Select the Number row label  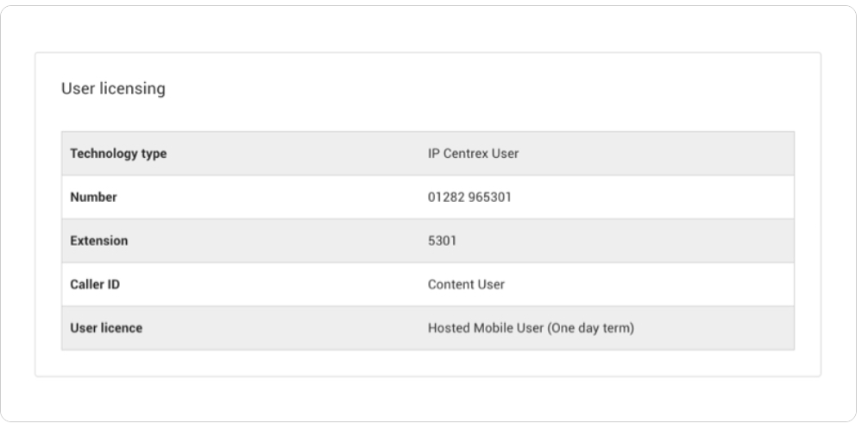(93, 197)
